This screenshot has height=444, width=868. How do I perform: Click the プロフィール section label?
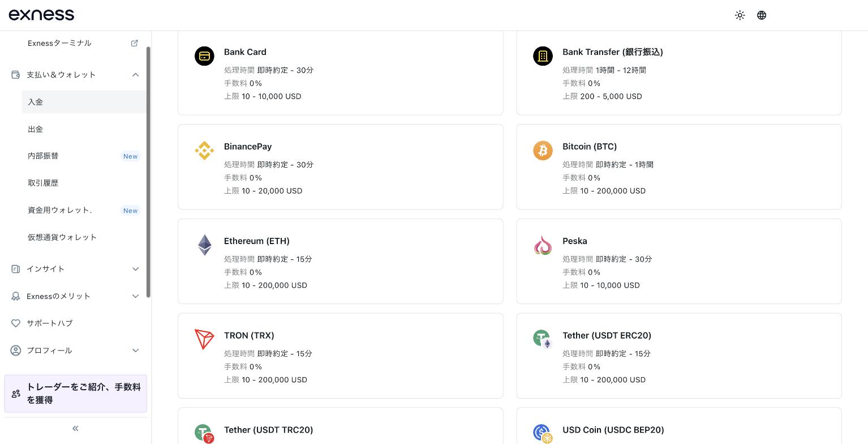point(49,351)
